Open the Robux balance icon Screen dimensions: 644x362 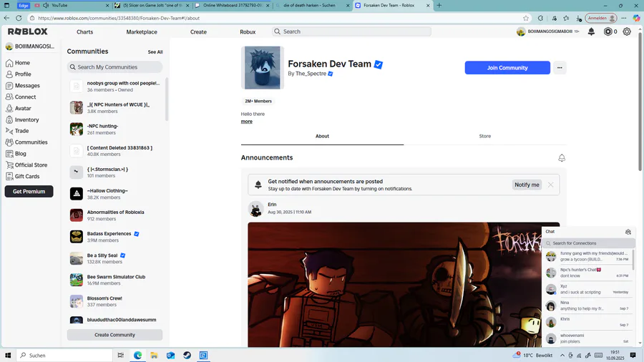(x=608, y=31)
